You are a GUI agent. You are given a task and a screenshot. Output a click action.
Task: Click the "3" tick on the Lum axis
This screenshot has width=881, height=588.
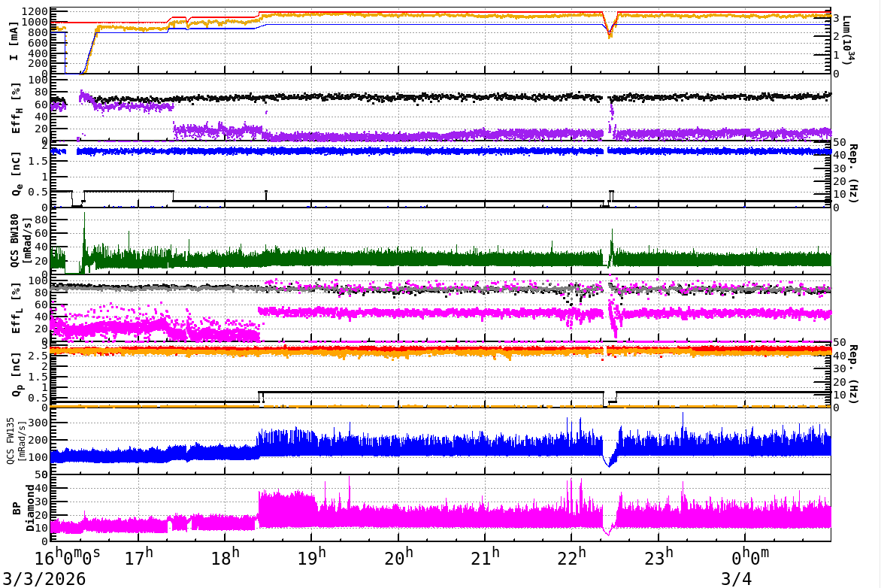(x=836, y=19)
